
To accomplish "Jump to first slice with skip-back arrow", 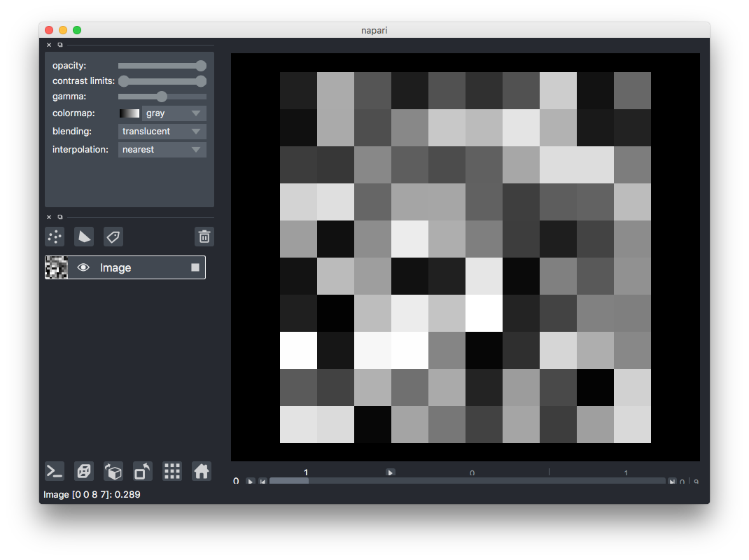I will (262, 481).
